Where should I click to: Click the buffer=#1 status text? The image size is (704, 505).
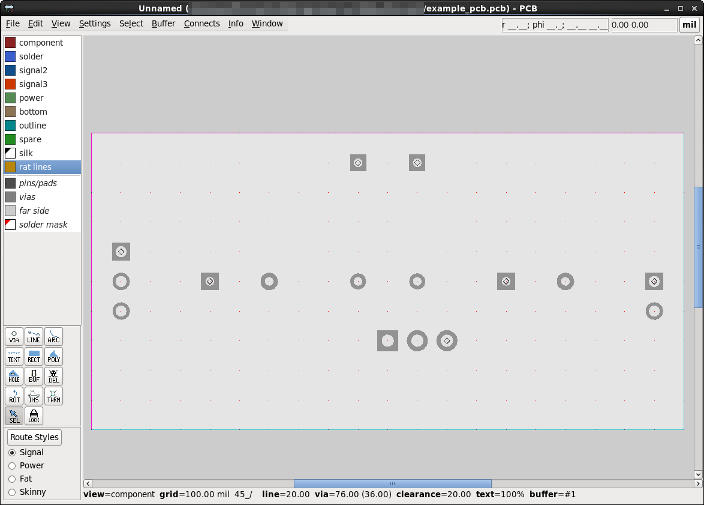coord(552,494)
